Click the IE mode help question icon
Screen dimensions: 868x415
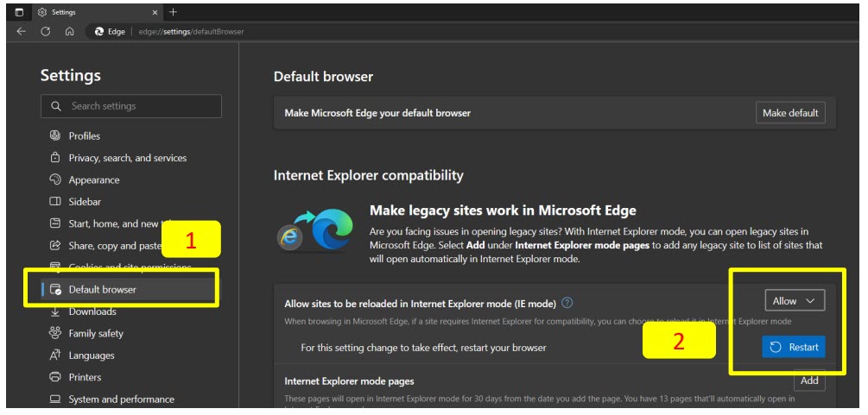pyautogui.click(x=567, y=303)
